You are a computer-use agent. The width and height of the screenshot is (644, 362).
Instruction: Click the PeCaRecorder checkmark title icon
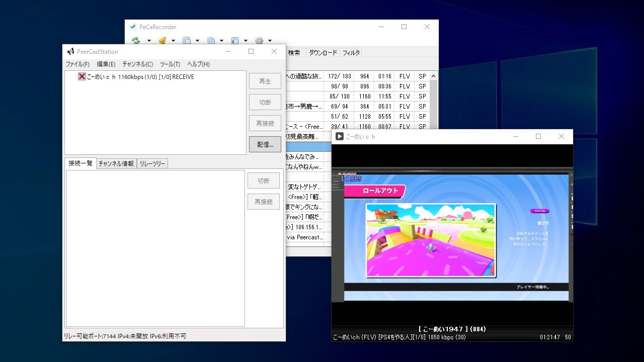133,27
